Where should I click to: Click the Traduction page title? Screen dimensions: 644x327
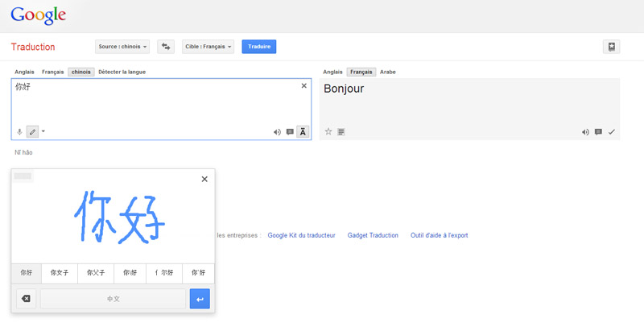pyautogui.click(x=33, y=47)
